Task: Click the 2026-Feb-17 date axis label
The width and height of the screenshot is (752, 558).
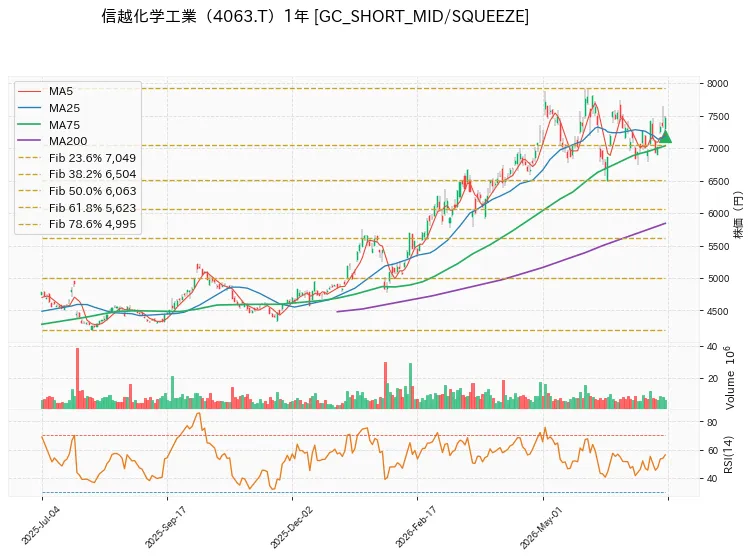Action: [415, 527]
